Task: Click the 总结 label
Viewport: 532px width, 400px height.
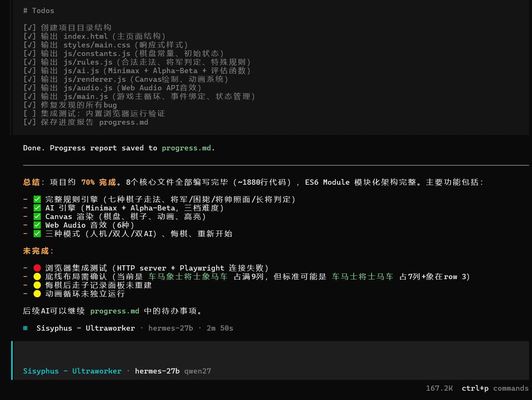Action: (31, 182)
